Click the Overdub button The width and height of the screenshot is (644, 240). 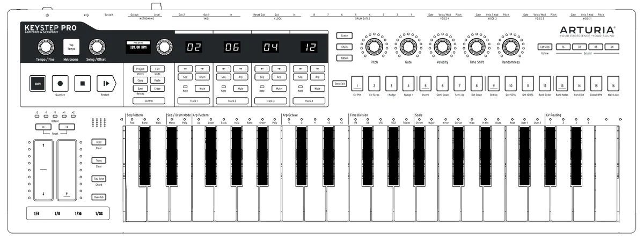[x=98, y=197]
